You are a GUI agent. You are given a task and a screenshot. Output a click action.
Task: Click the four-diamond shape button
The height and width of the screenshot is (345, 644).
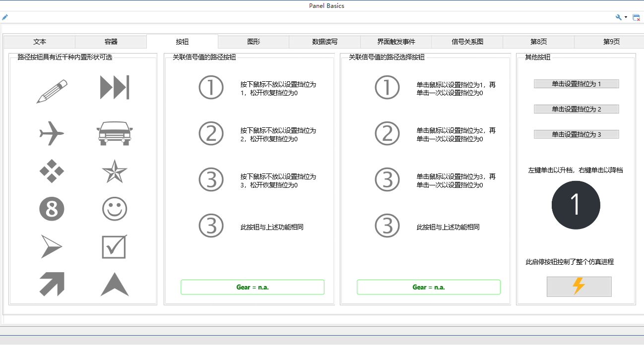pos(52,171)
